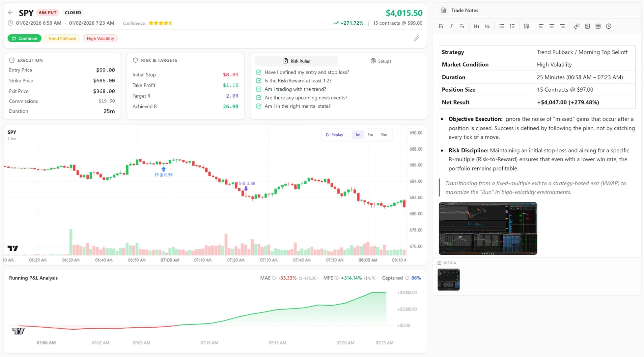Screen dimensions: 644x357
Task: Show MFE info tooltip icon
Action: click(337, 278)
